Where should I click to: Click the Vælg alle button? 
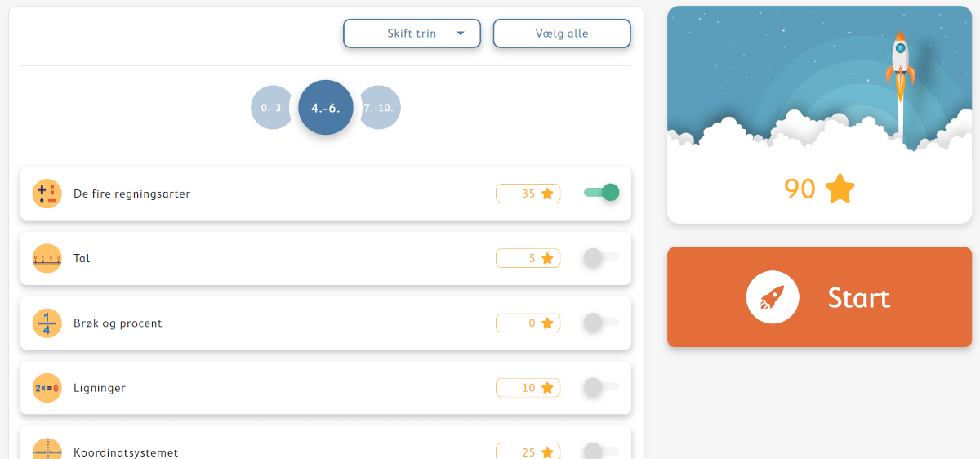coord(562,33)
